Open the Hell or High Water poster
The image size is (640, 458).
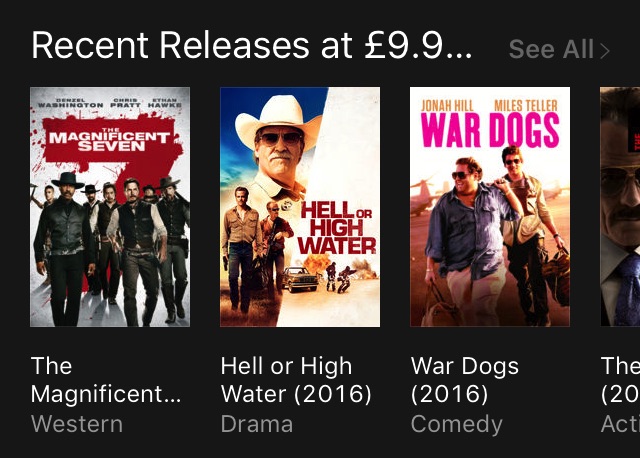pos(300,207)
